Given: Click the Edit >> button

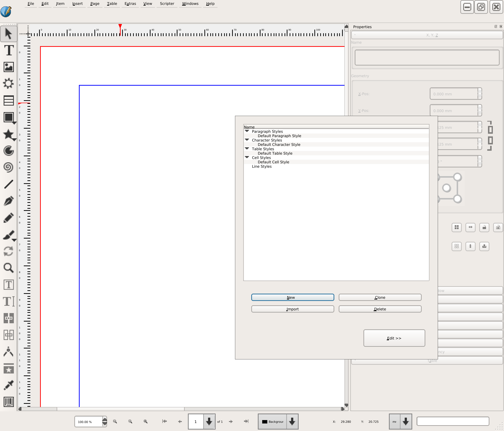Looking at the screenshot, I should [394, 338].
